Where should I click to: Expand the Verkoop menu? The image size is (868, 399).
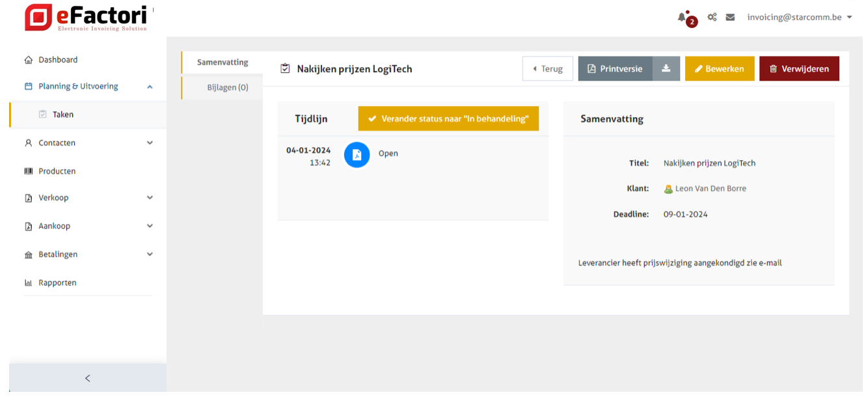pyautogui.click(x=150, y=198)
